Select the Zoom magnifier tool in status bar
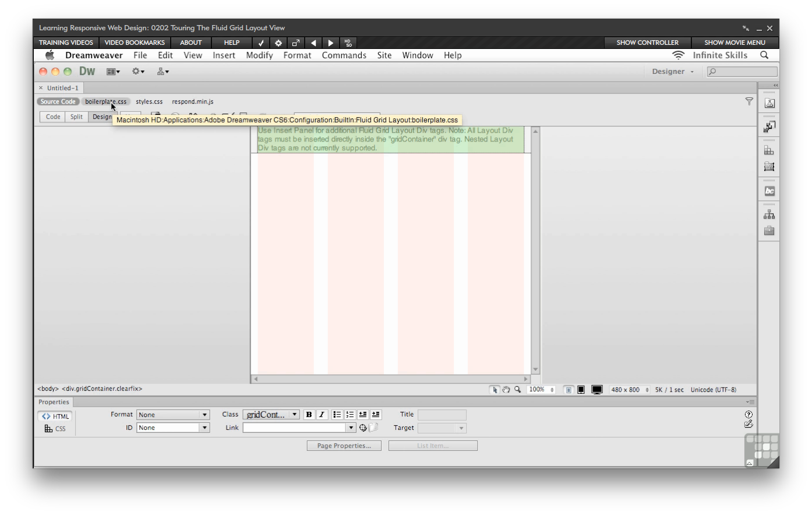Image resolution: width=812 pixels, height=515 pixels. (517, 390)
